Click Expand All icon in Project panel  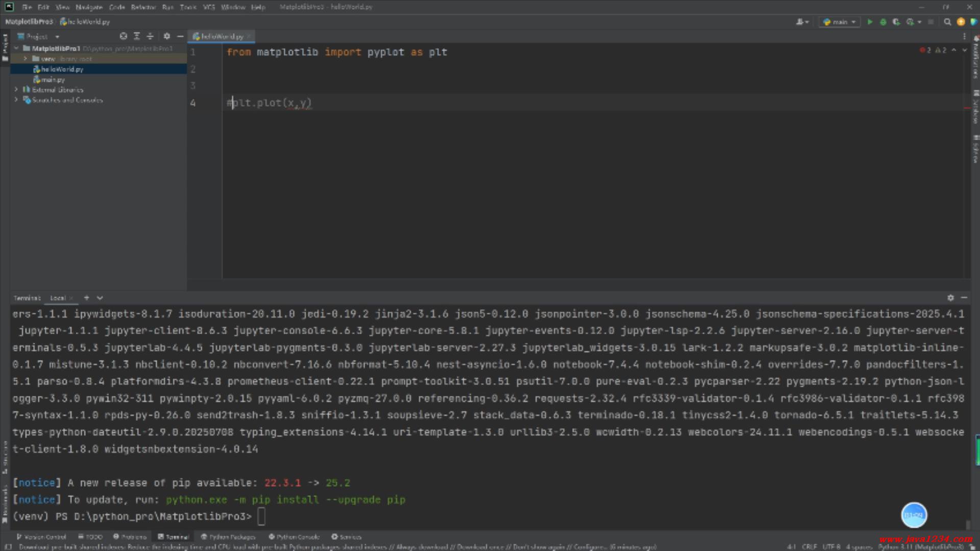coord(137,36)
